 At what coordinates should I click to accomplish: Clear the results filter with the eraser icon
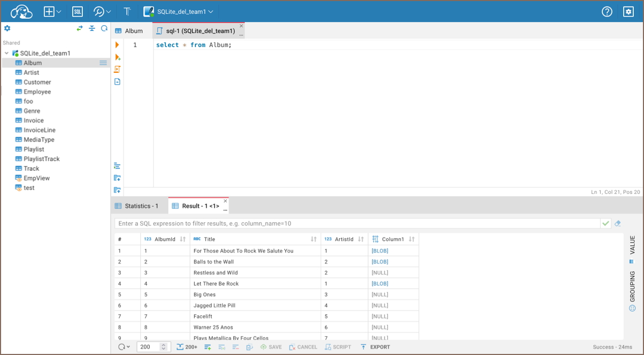[618, 223]
